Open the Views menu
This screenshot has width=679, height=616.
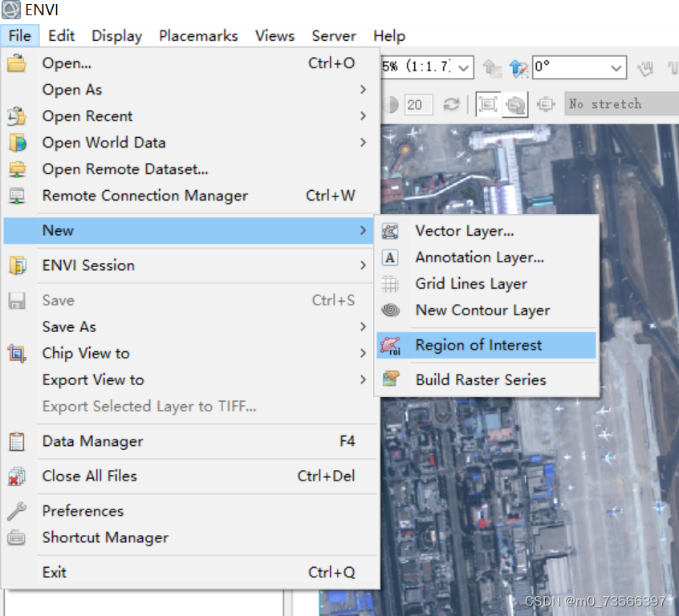coord(274,35)
